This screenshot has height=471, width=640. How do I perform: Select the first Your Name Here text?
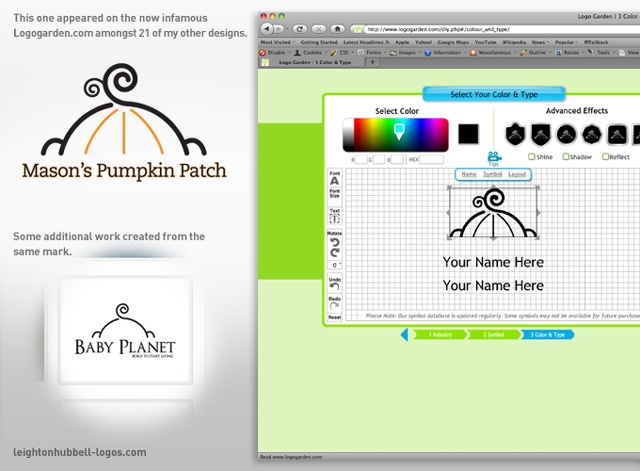493,262
